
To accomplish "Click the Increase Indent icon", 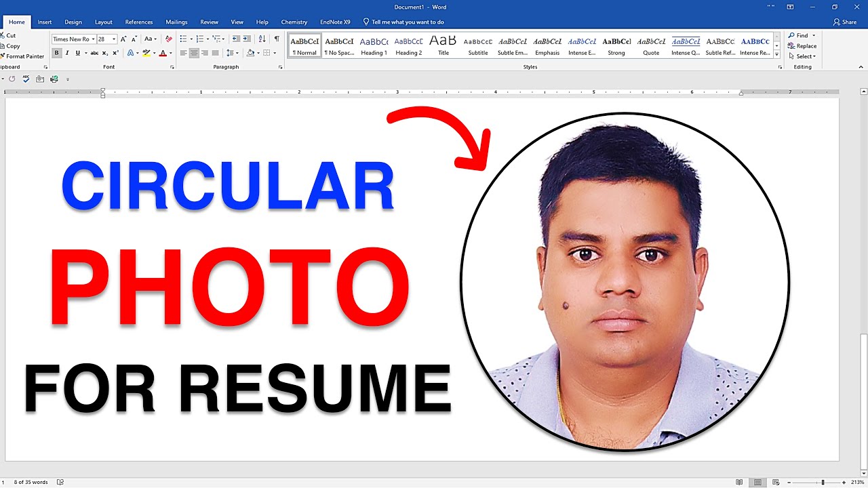I will pos(247,39).
